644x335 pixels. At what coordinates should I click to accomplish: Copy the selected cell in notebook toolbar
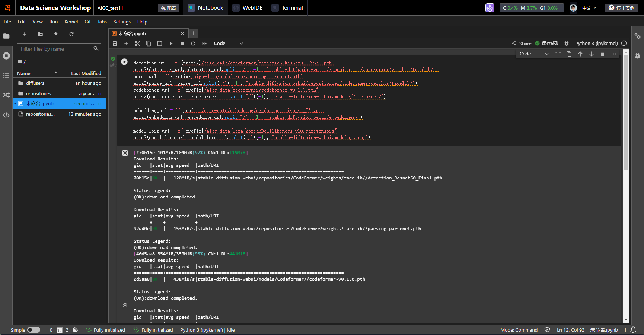tap(149, 44)
